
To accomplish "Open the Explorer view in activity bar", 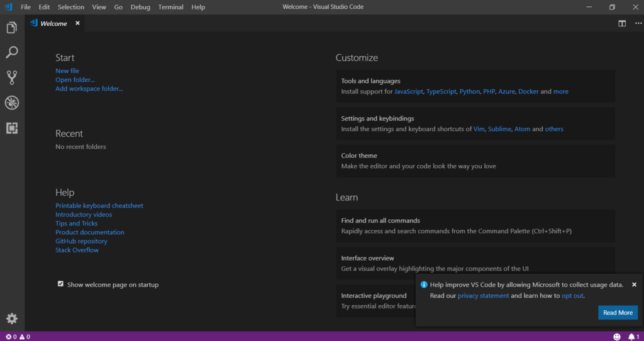I will click(12, 28).
